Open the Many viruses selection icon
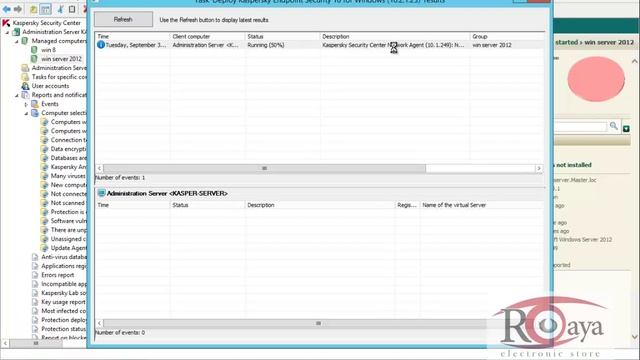Viewport: 640px width, 360px height. pos(44,176)
